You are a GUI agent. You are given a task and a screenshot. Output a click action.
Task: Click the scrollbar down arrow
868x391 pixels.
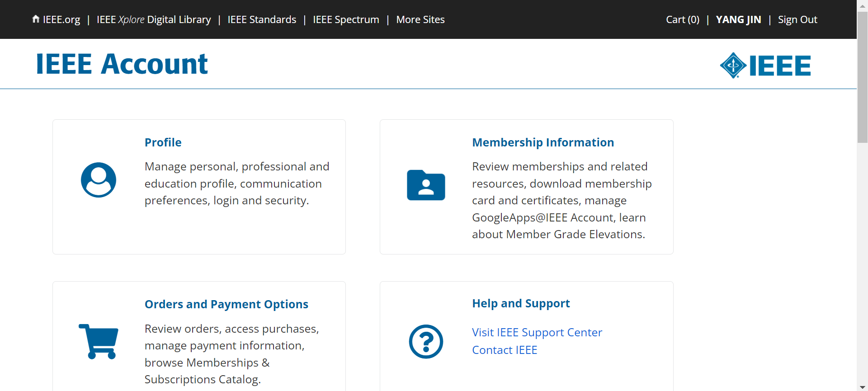[863, 387]
